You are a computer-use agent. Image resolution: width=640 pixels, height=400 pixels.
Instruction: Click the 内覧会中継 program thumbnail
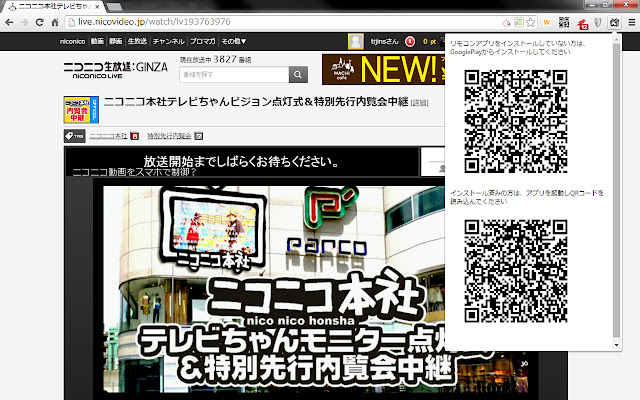click(81, 110)
